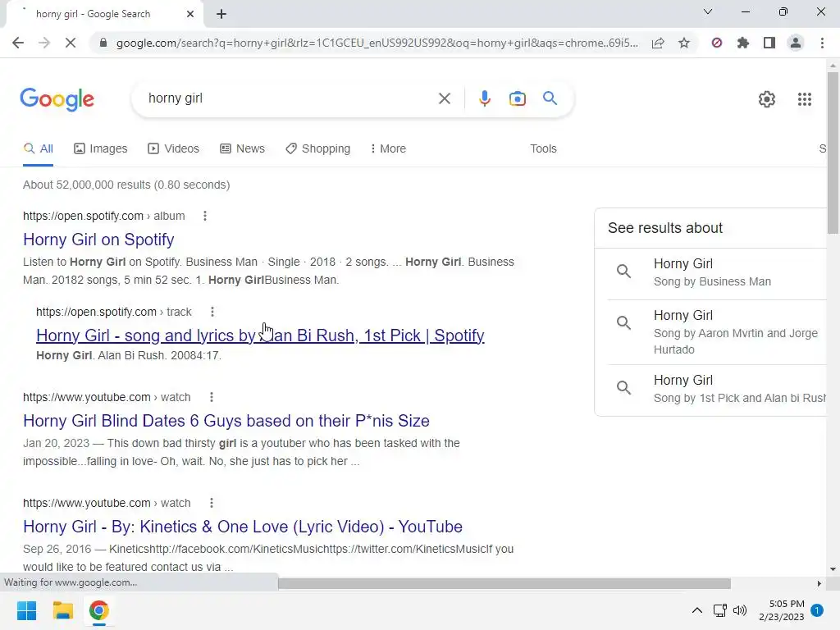Clear the search box text
The width and height of the screenshot is (840, 630).
[x=444, y=98]
